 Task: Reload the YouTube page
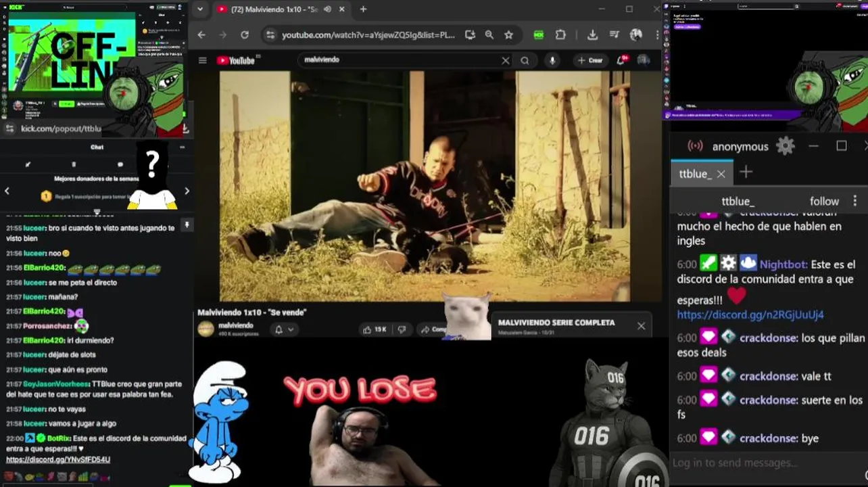click(245, 35)
